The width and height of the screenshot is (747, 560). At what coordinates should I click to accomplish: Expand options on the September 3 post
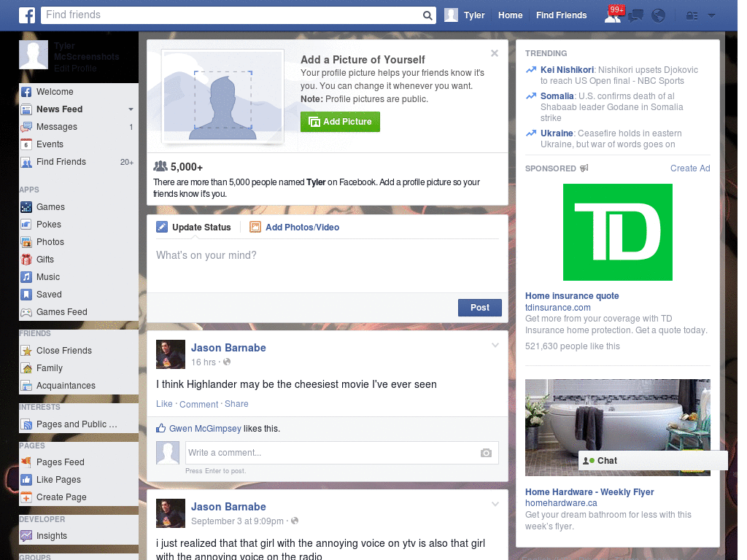(495, 504)
